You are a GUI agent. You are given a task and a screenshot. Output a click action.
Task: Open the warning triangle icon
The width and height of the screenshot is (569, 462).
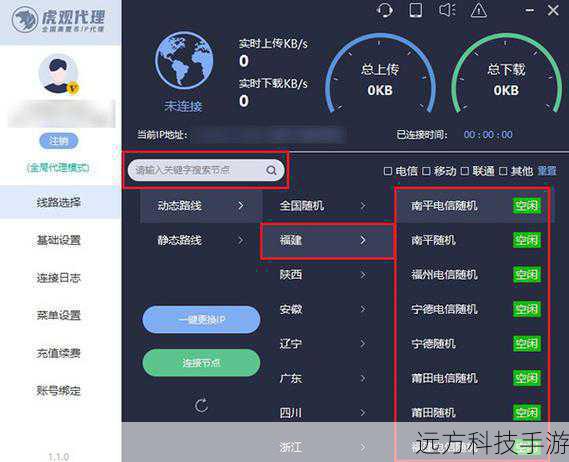tap(479, 10)
